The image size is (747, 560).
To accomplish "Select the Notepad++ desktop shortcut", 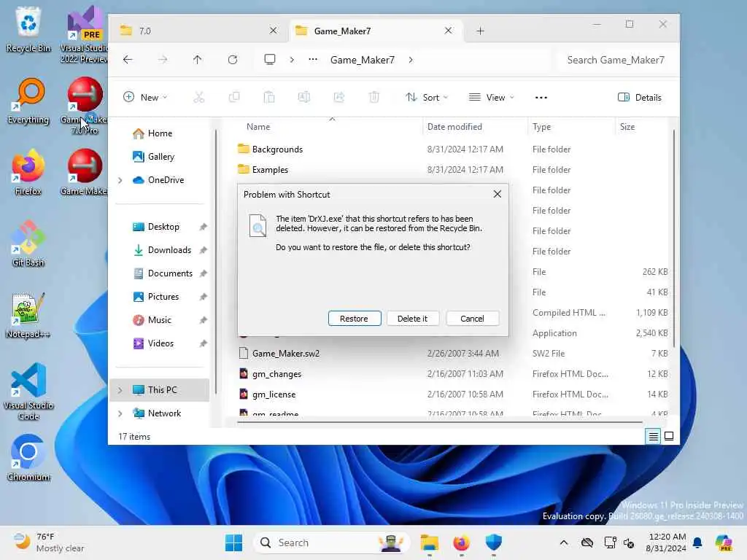I will point(28,315).
